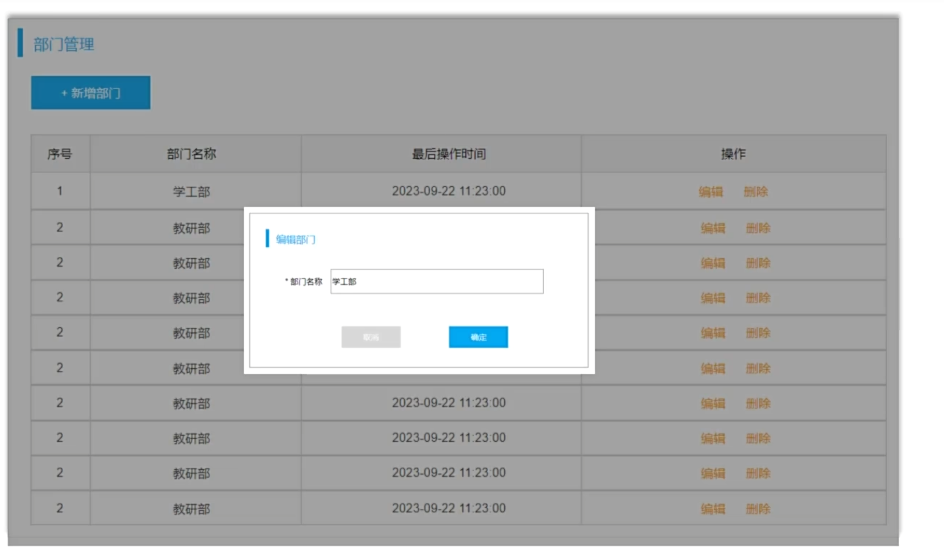This screenshot has height=560, width=944.
Task: Click the 序号 column header
Action: click(x=59, y=154)
